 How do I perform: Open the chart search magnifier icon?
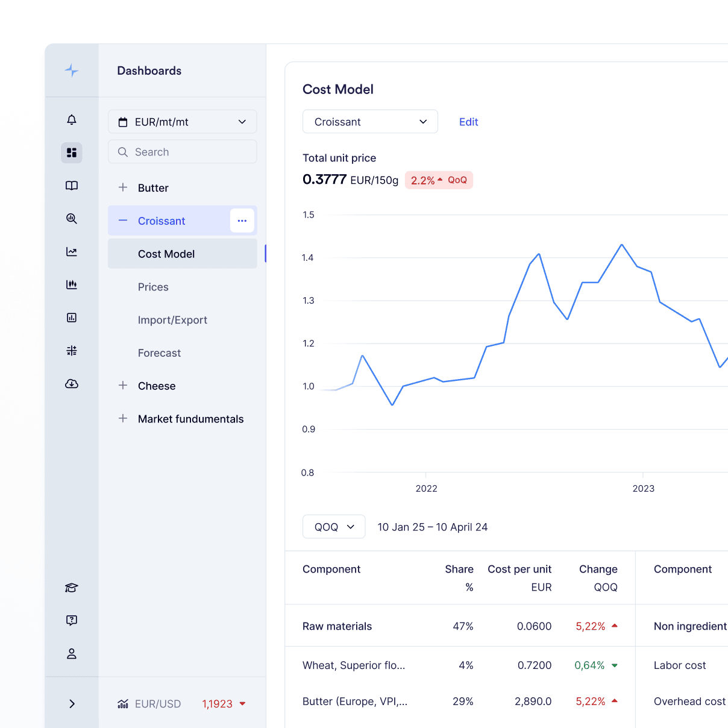(72, 219)
